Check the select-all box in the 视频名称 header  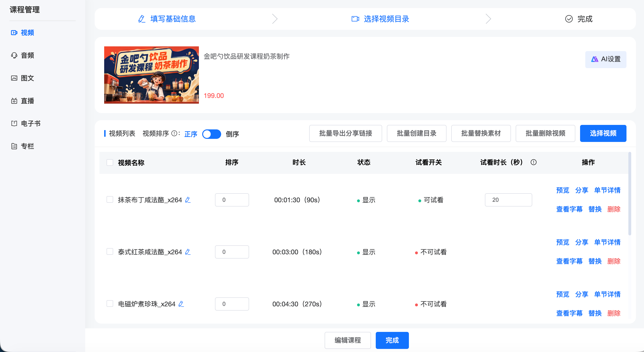[x=110, y=162]
